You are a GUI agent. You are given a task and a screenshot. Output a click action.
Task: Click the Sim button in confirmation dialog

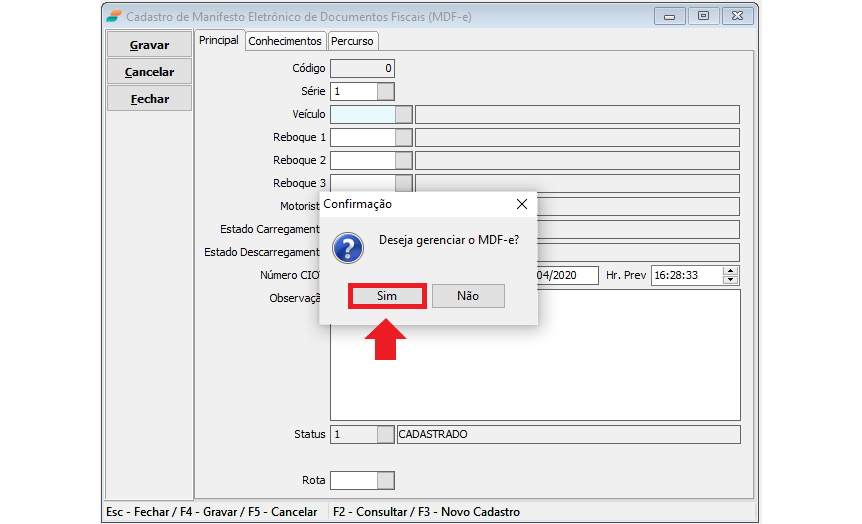coord(387,296)
